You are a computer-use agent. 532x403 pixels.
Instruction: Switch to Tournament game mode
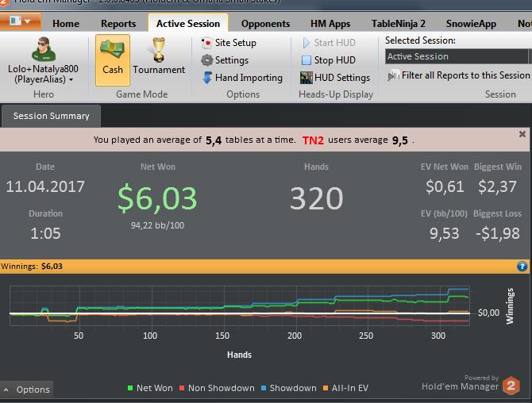tap(159, 56)
